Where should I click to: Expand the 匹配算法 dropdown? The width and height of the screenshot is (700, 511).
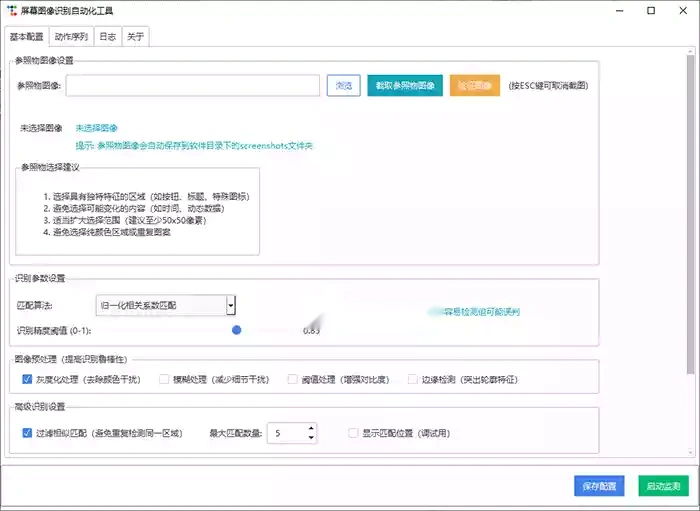pos(231,305)
